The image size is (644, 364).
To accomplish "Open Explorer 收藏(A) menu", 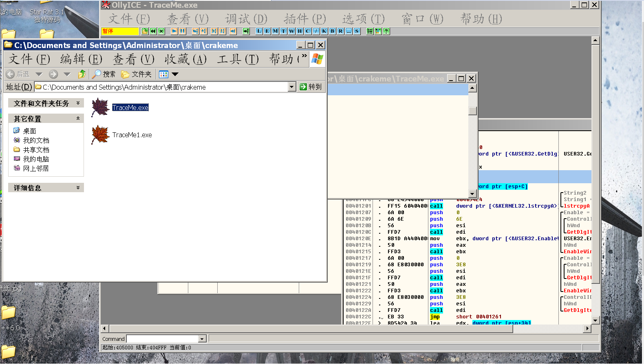I will point(185,59).
